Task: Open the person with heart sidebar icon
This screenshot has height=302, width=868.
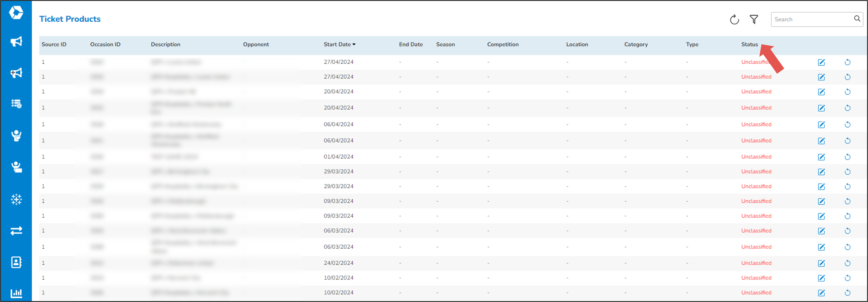Action: pyautogui.click(x=16, y=135)
